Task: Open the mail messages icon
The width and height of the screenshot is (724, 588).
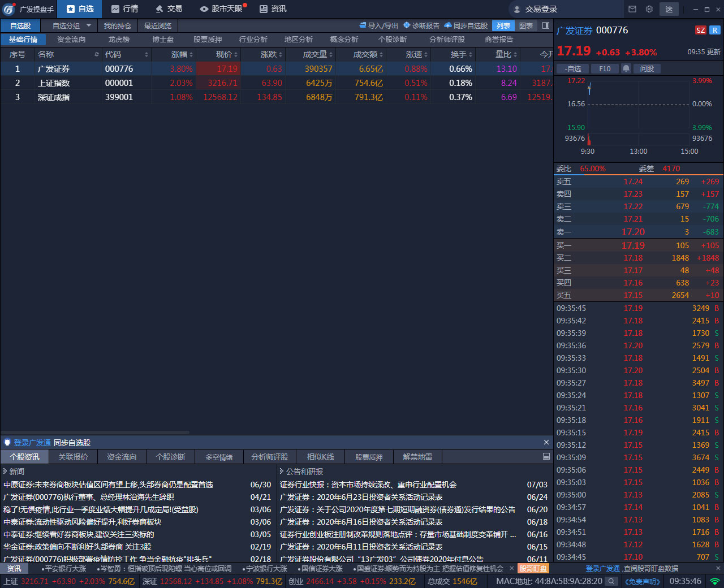Action: click(632, 9)
